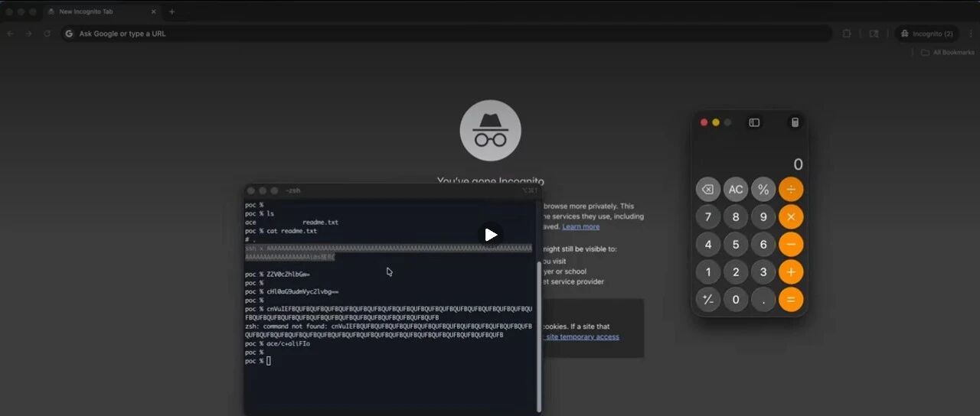Image resolution: width=980 pixels, height=416 pixels.
Task: Open the All Bookmarks folder
Action: pos(947,52)
